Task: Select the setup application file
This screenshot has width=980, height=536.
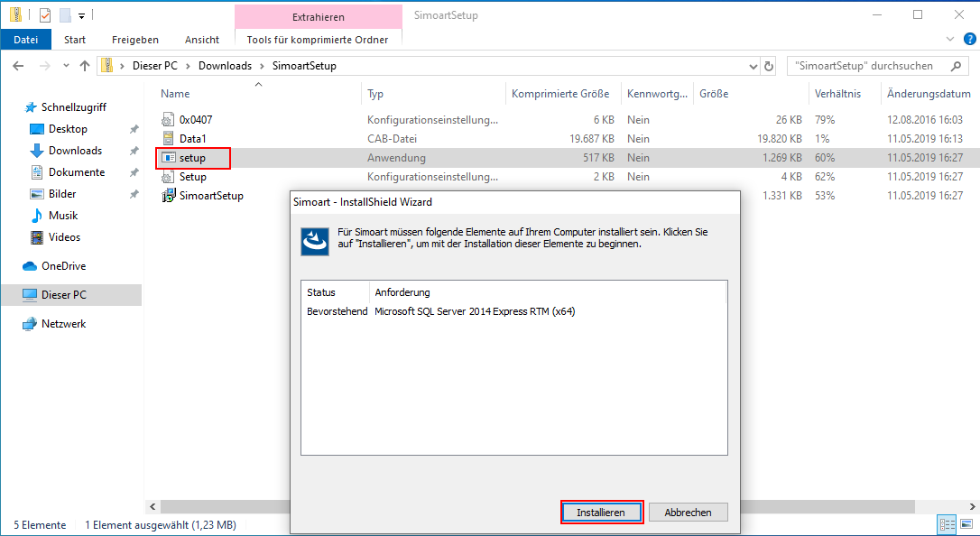Action: (x=192, y=158)
